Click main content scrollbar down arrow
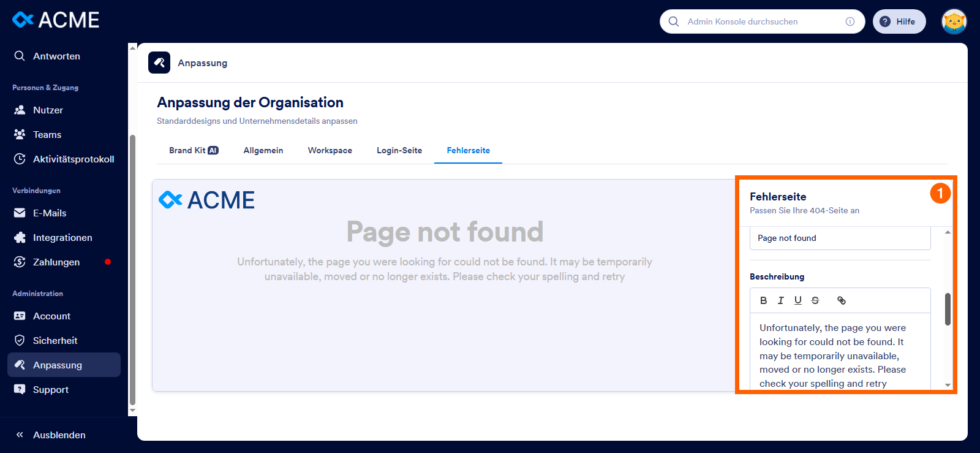This screenshot has width=980, height=453. click(132, 411)
